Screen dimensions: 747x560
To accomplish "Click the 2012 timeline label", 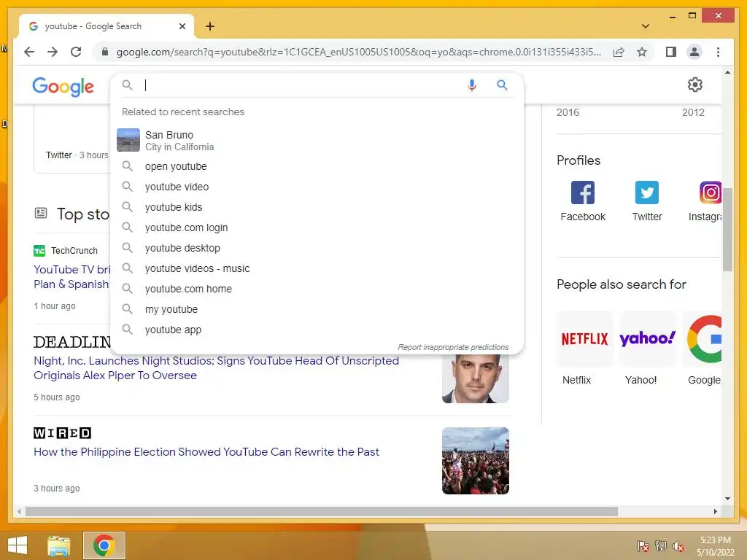I will point(693,112).
